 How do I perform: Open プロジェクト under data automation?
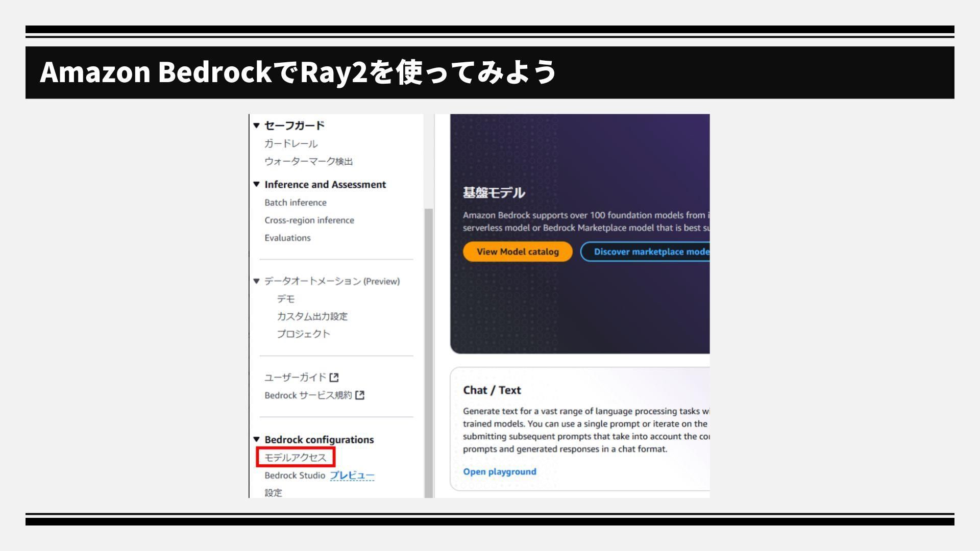(x=304, y=334)
